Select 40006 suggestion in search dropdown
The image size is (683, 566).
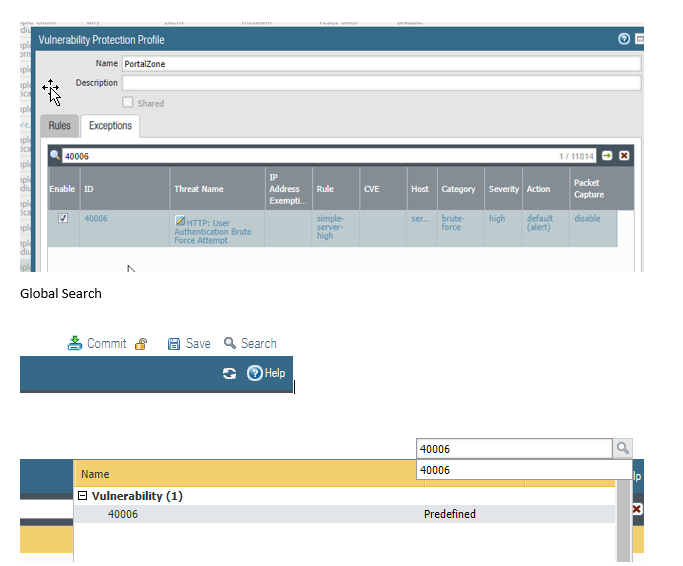pyautogui.click(x=524, y=470)
